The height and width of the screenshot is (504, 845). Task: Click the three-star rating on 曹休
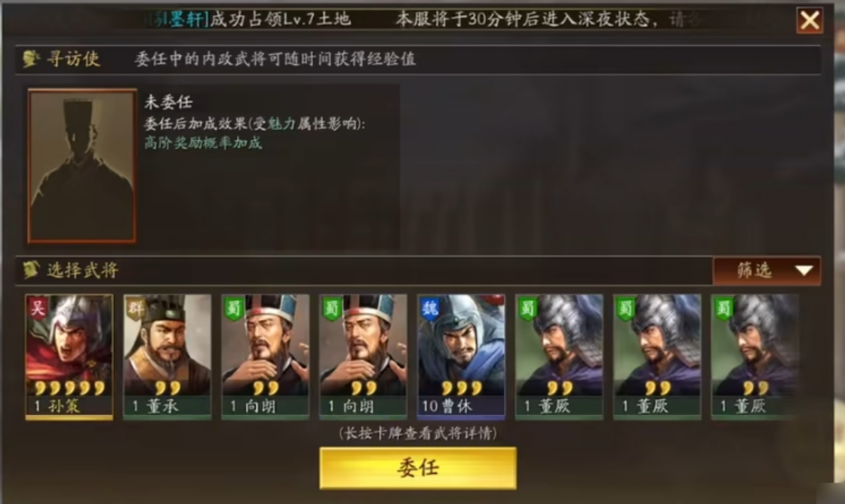(x=462, y=388)
